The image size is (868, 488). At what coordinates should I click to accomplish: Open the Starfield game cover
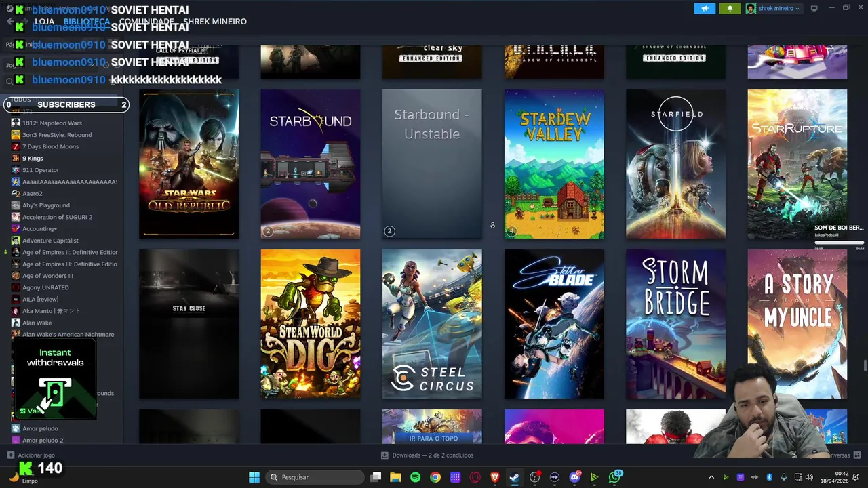click(675, 164)
